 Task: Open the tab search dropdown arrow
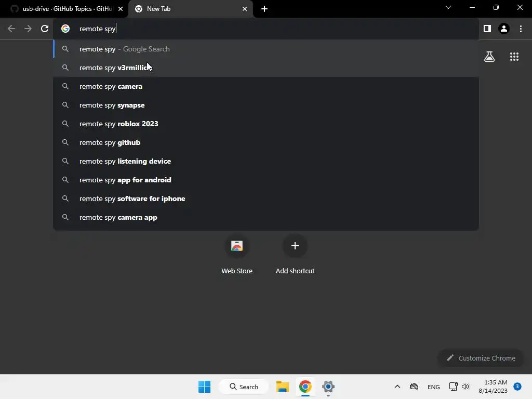[448, 7]
